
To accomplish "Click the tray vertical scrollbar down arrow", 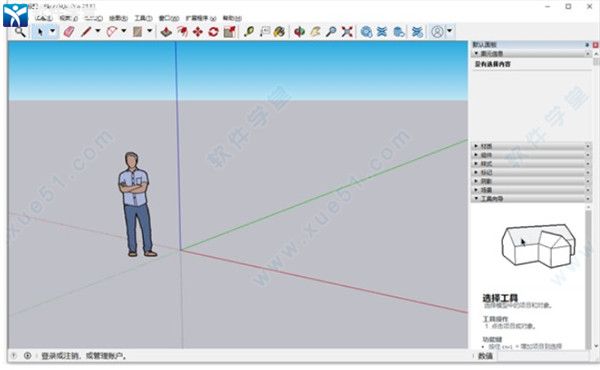I will point(596,346).
